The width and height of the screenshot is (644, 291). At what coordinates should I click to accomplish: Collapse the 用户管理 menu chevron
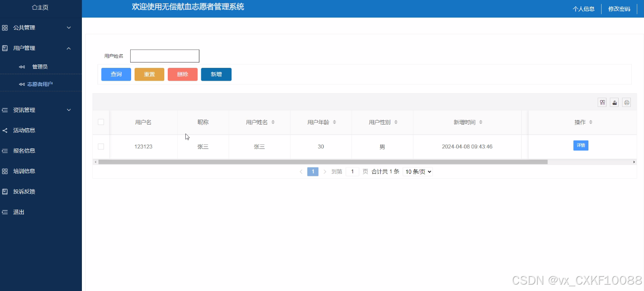click(x=69, y=48)
